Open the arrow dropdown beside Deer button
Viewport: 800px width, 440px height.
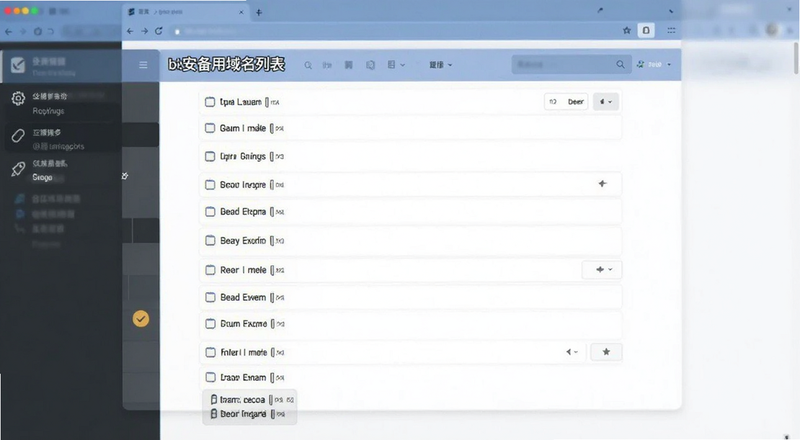point(606,102)
